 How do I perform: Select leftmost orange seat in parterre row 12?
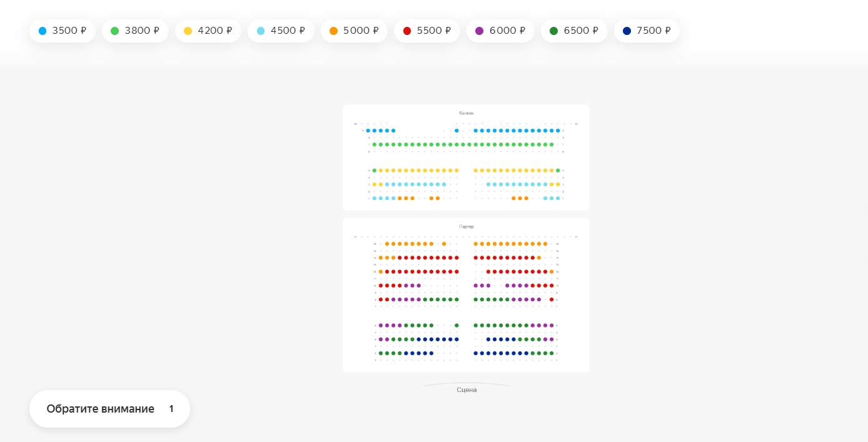point(380,271)
